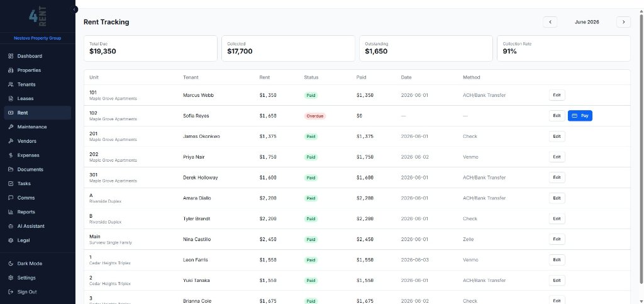The image size is (644, 304).
Task: Click the Paid badge for Marcus Webb
Action: 311,95
